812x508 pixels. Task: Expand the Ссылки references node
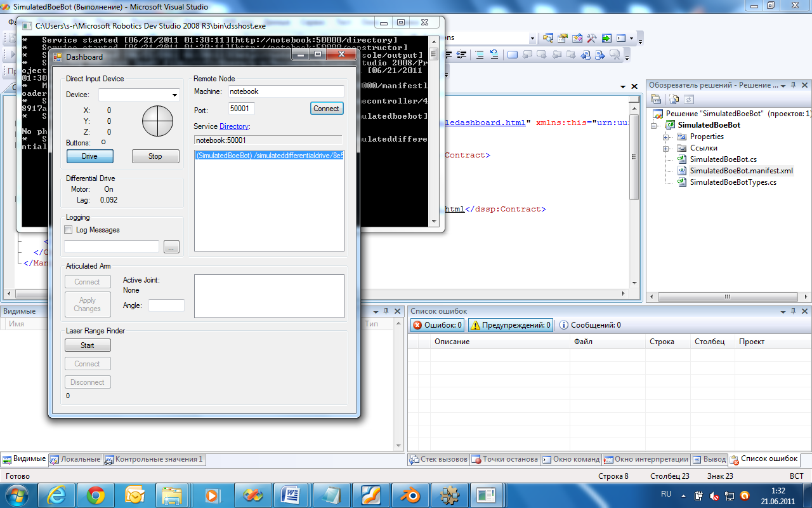(x=666, y=148)
